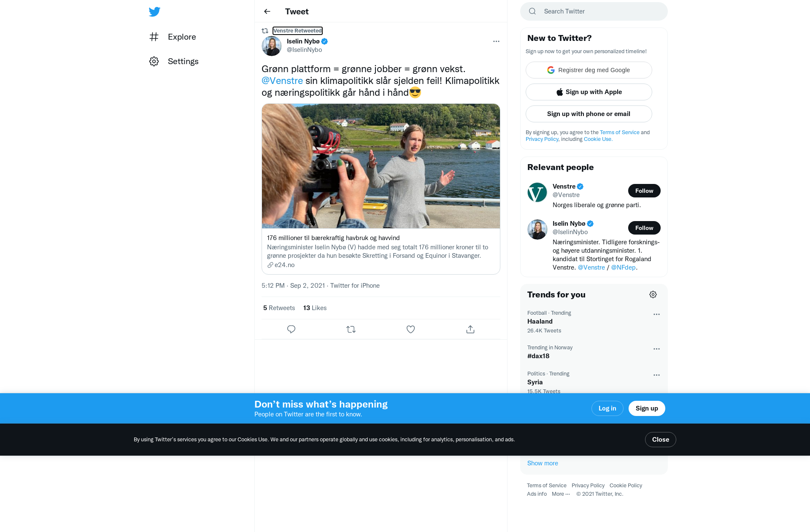The image size is (810, 532).
Task: Open more options for #dax18 trend
Action: (656, 349)
